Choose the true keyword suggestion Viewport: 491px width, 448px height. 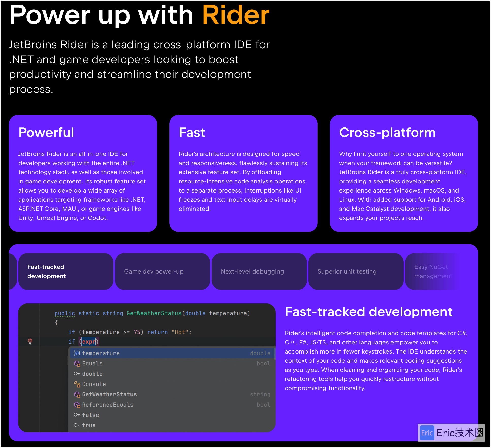[172, 425]
